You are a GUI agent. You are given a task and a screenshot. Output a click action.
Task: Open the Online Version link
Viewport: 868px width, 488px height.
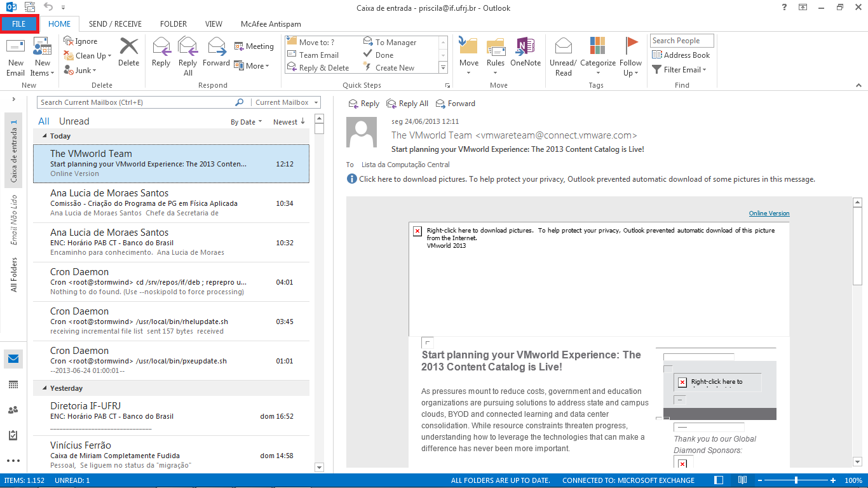pyautogui.click(x=769, y=213)
